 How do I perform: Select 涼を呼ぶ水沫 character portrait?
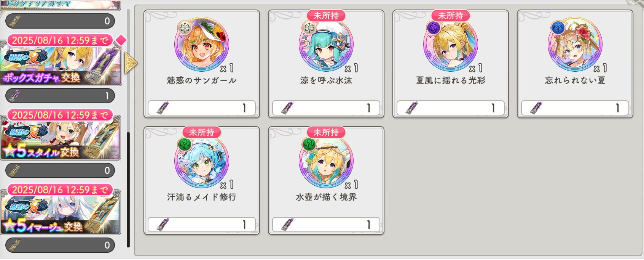click(x=326, y=44)
